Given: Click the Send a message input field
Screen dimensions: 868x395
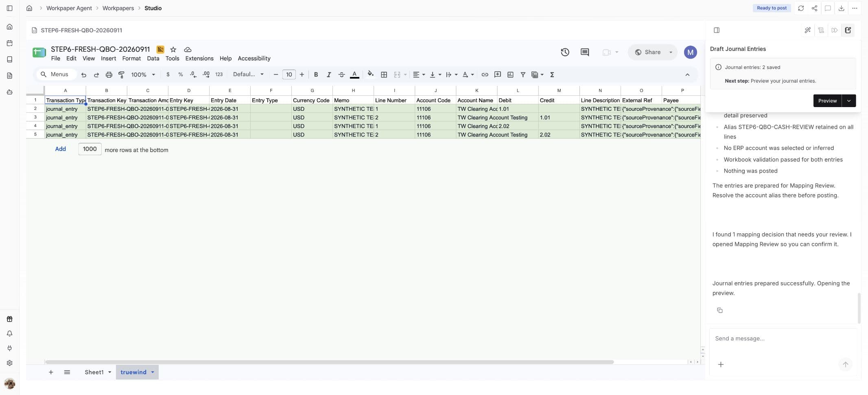Looking at the screenshot, I should click(783, 338).
